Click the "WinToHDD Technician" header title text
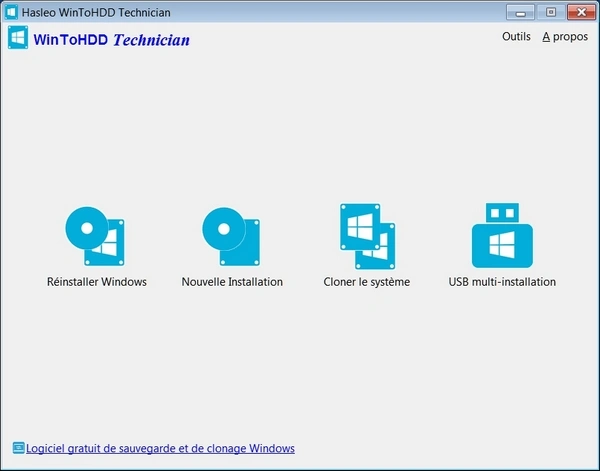Viewport: 600px width, 471px height. [x=111, y=41]
